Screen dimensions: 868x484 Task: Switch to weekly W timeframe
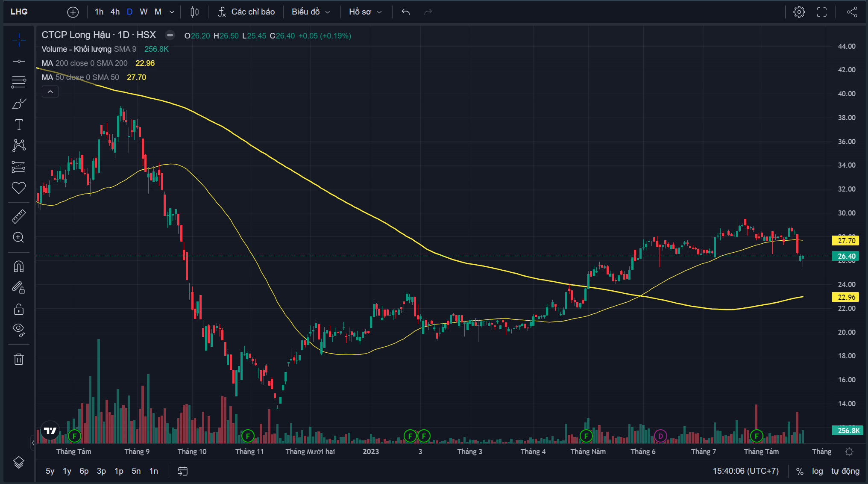[x=144, y=12]
